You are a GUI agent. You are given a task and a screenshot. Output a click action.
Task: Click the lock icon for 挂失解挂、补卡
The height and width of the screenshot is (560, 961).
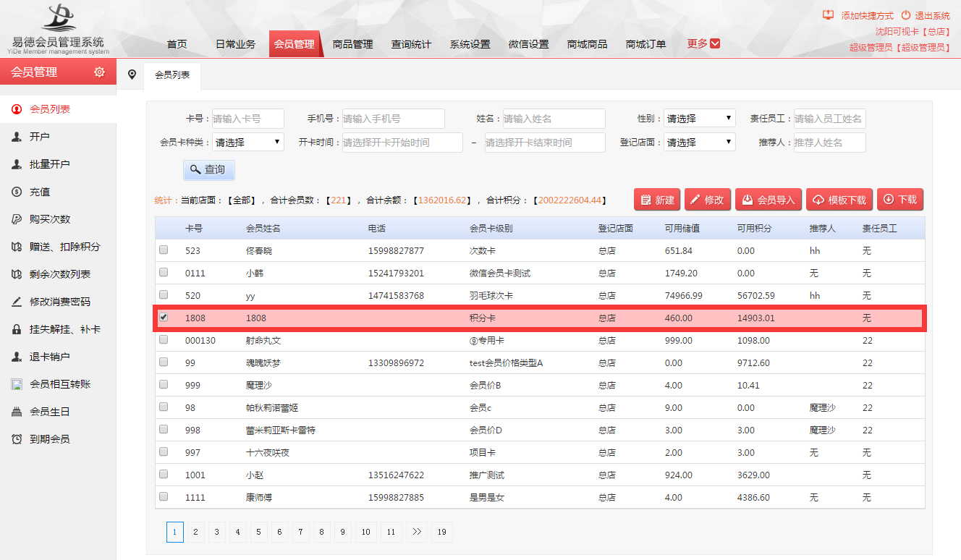pos(17,329)
